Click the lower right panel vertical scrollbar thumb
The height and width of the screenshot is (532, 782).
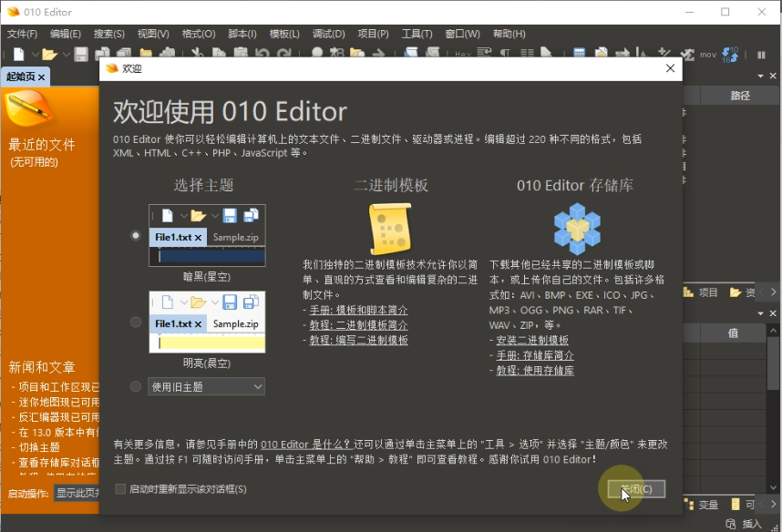[x=773, y=363]
